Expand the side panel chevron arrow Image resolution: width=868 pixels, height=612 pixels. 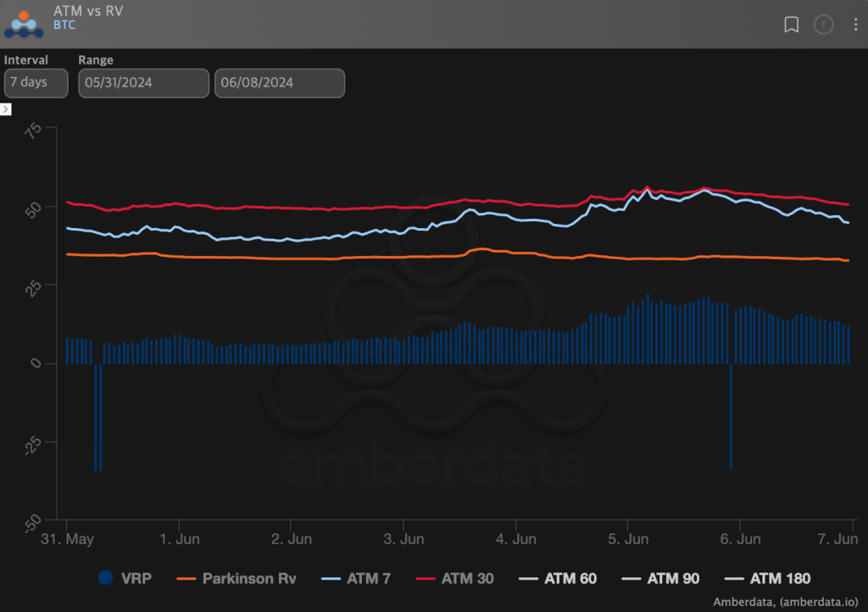pyautogui.click(x=5, y=109)
